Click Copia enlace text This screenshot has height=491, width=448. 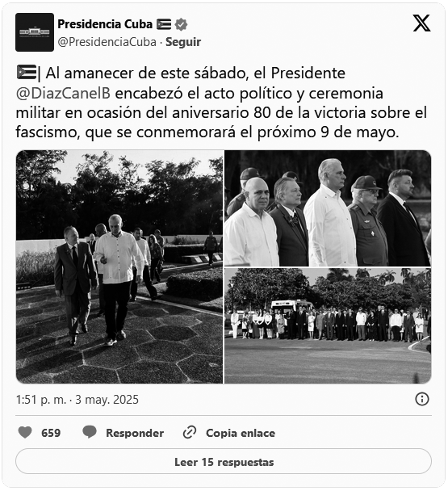coord(241,433)
